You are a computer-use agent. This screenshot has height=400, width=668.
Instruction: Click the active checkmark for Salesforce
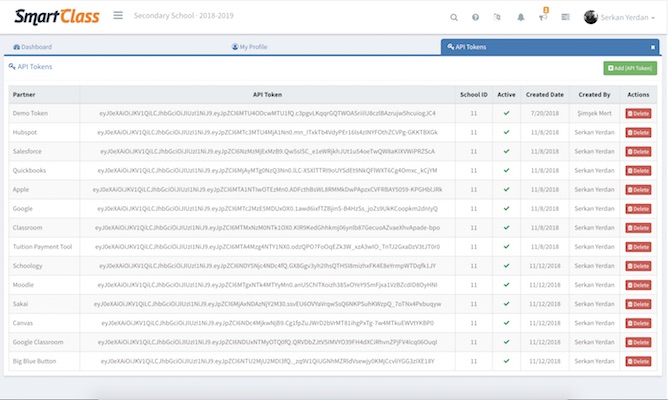tap(506, 151)
